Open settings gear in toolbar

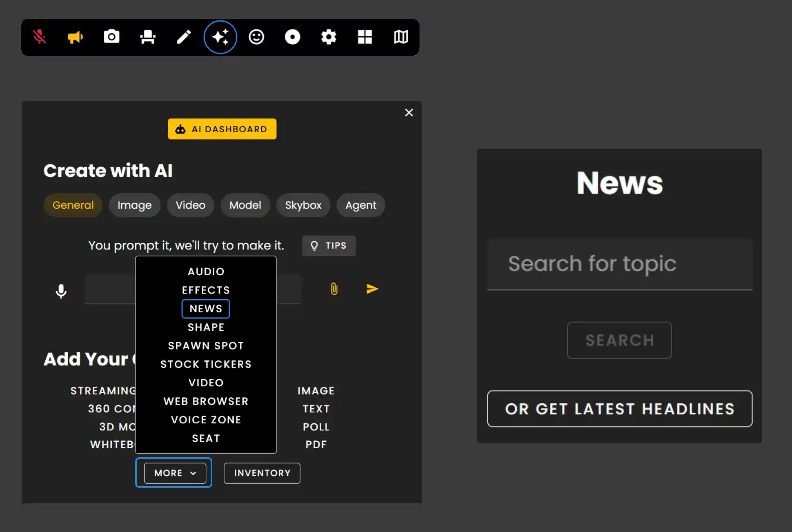[329, 37]
